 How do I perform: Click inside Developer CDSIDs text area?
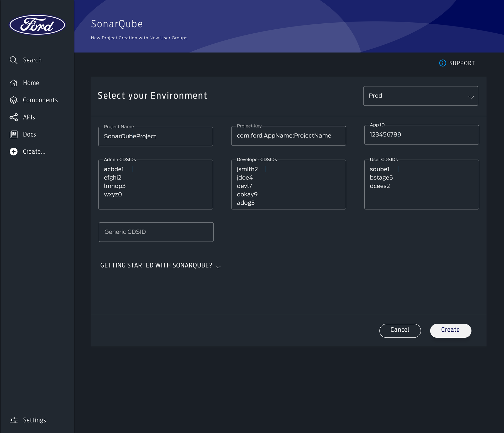click(288, 184)
